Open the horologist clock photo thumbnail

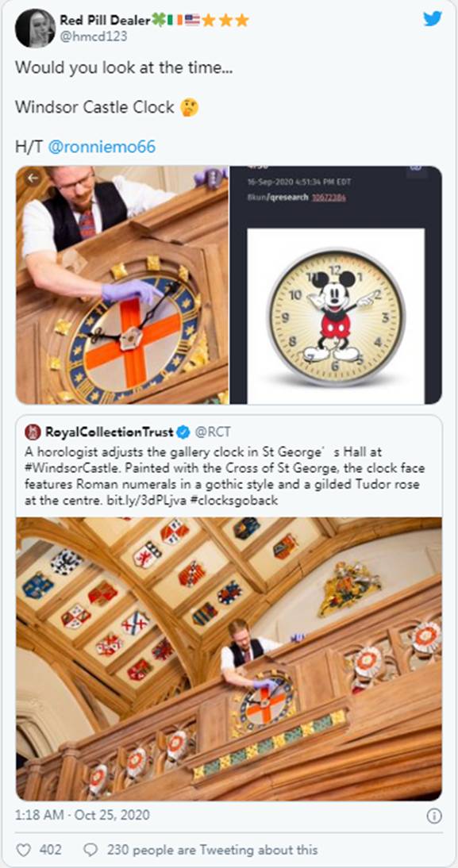pyautogui.click(x=121, y=285)
